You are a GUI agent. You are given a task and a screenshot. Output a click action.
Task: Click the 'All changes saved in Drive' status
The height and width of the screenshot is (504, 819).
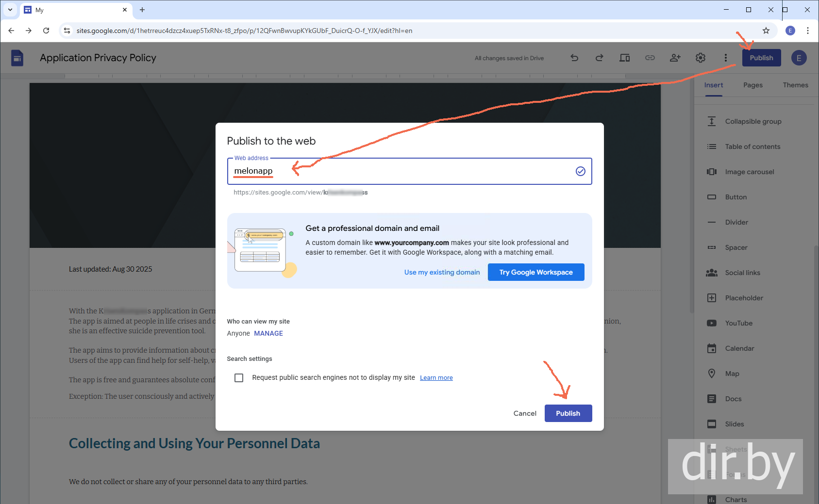[509, 58]
